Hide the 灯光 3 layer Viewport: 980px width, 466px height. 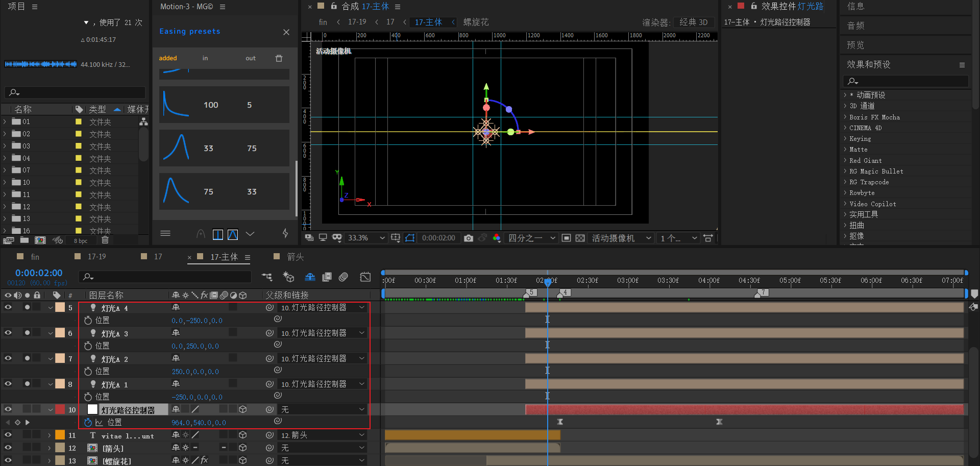(8, 333)
